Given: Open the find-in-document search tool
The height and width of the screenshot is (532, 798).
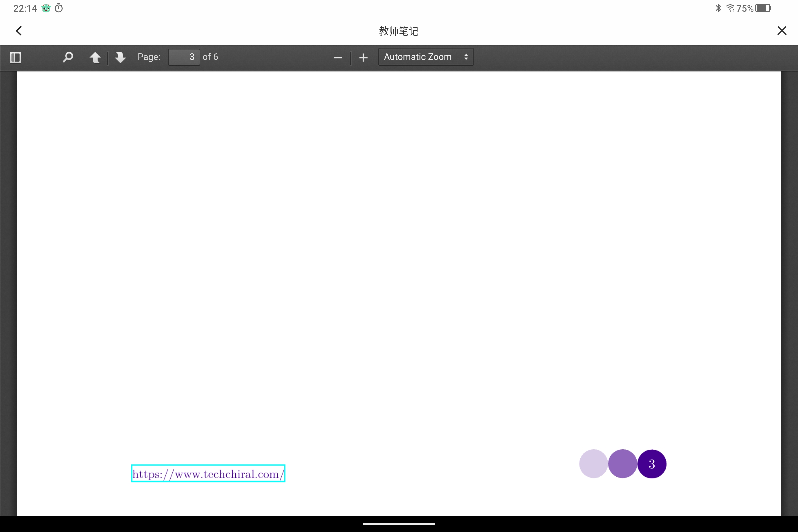Looking at the screenshot, I should [68, 57].
